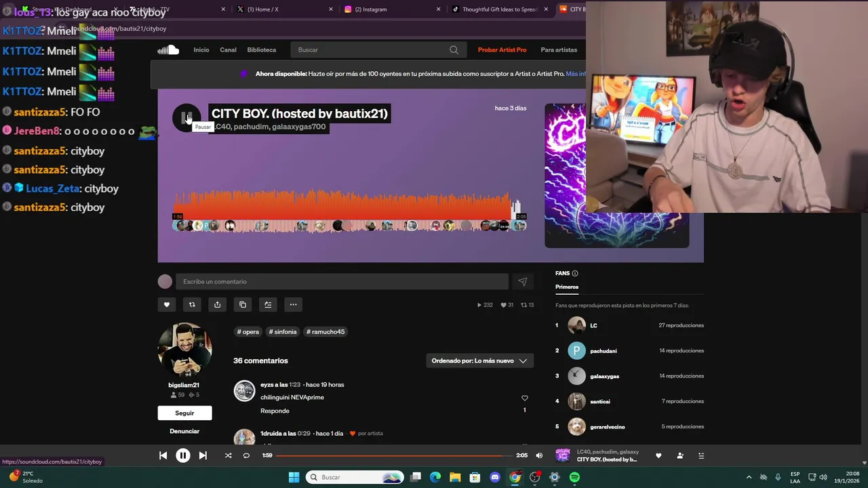Open Para artistas link
This screenshot has width=868, height=488.
coord(559,49)
